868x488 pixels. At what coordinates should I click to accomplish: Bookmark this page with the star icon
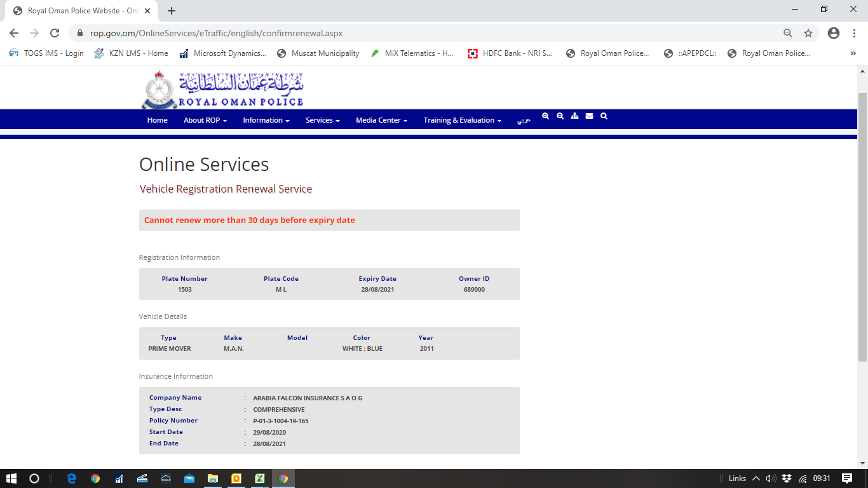click(808, 33)
